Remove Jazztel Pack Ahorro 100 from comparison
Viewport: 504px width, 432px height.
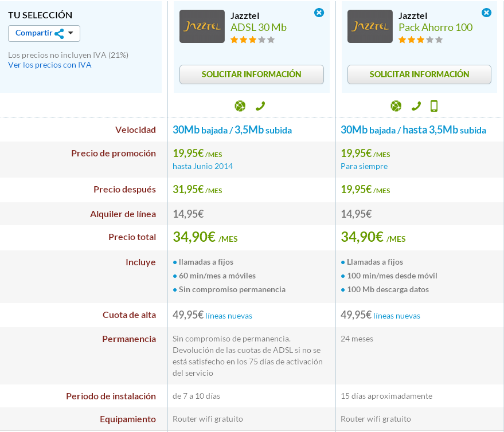coord(486,13)
